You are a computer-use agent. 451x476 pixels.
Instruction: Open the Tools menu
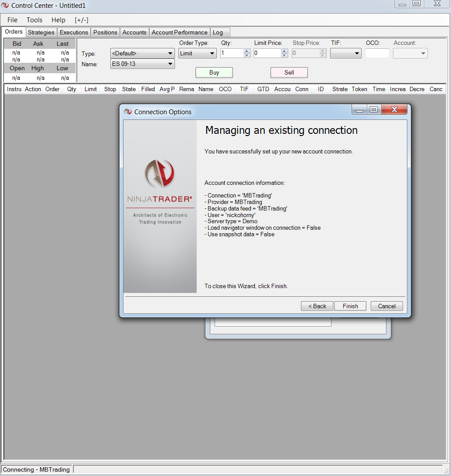34,20
